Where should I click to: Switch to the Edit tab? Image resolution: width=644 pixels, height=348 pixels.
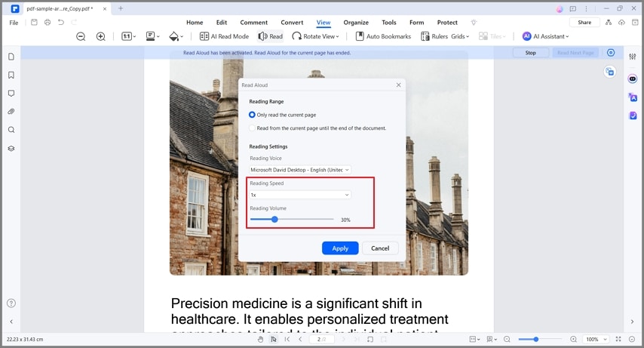[x=222, y=23]
